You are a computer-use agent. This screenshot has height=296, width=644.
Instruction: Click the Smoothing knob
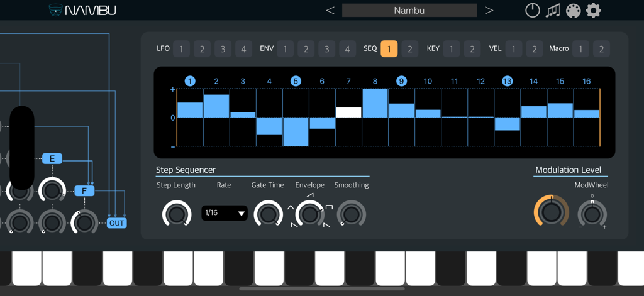pos(352,214)
